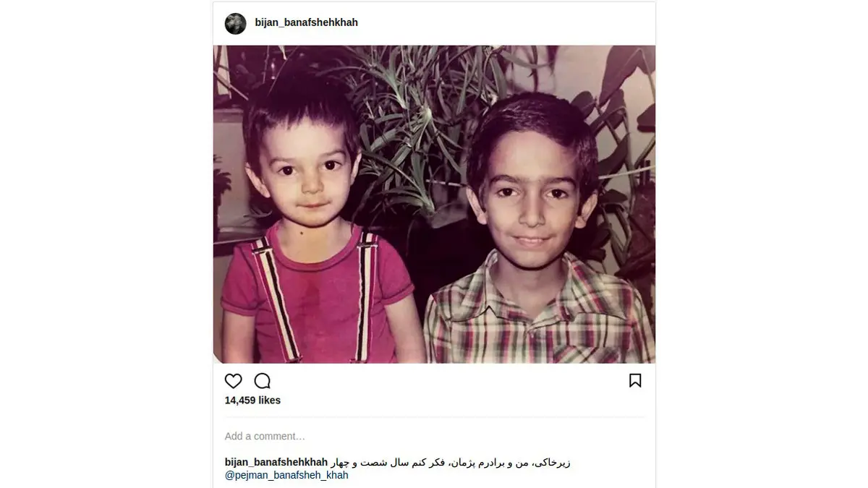This screenshot has height=488, width=868.
Task: Open the @pejman_banafsheh_khah mention link
Action: pyautogui.click(x=286, y=475)
